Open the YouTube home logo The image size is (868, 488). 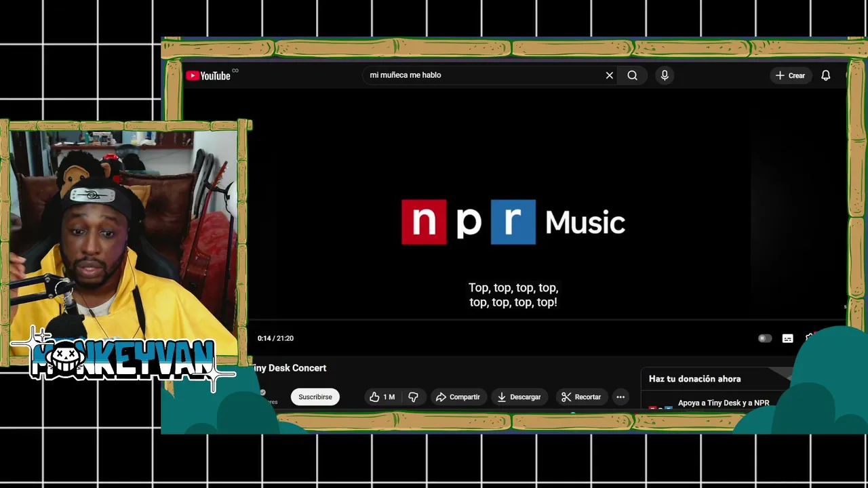[x=208, y=76]
